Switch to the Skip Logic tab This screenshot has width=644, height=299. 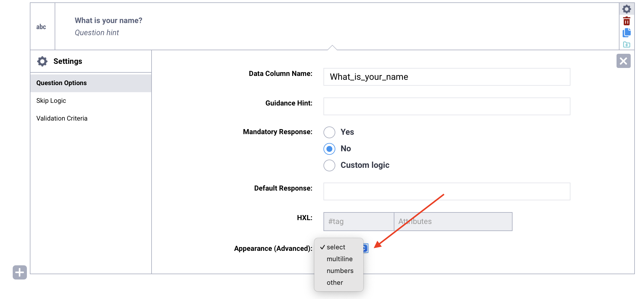(x=51, y=100)
